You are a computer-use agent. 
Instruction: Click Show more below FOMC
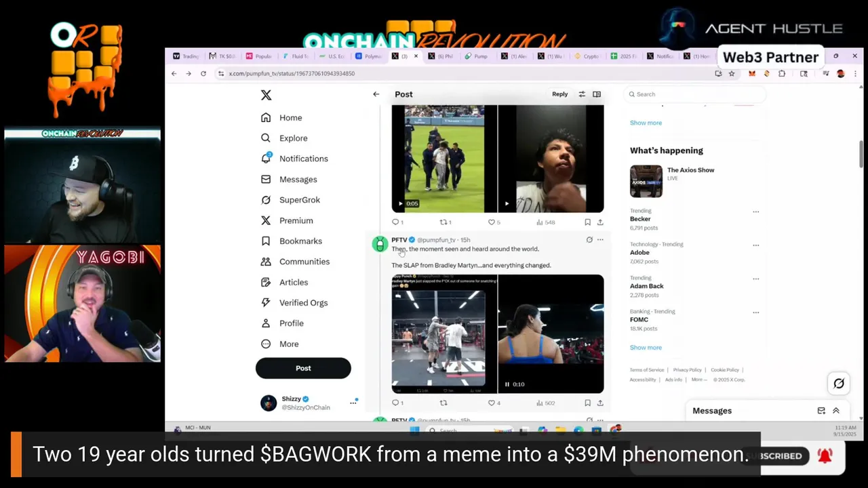(x=646, y=348)
